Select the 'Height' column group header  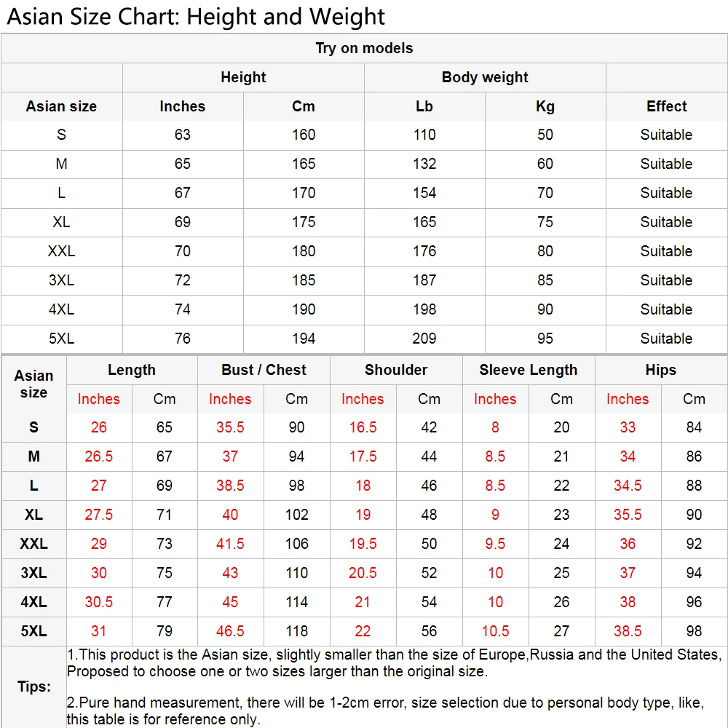243,78
